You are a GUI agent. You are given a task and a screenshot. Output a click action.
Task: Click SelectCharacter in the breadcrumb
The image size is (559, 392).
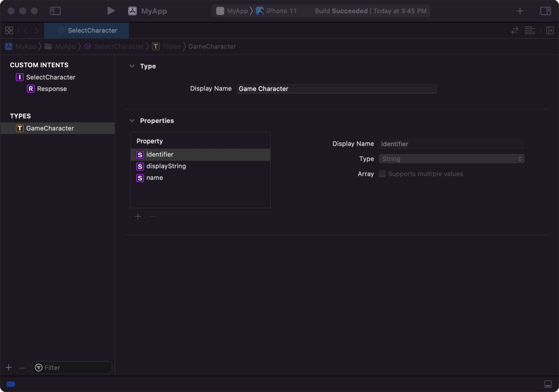tap(114, 46)
